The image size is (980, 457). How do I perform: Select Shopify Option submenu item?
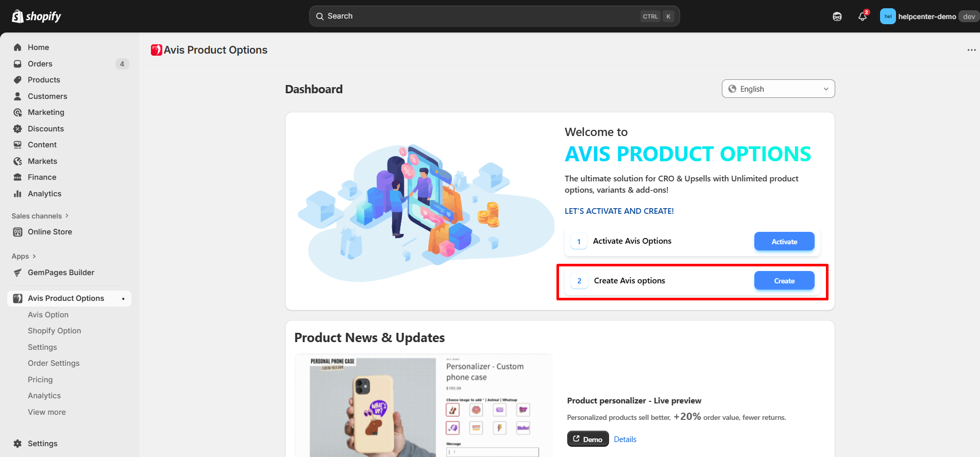click(x=54, y=331)
